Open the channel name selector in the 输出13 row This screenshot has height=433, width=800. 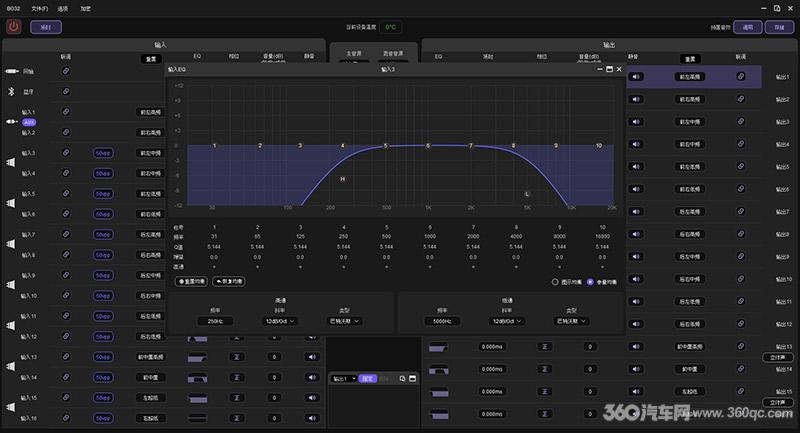click(x=690, y=346)
